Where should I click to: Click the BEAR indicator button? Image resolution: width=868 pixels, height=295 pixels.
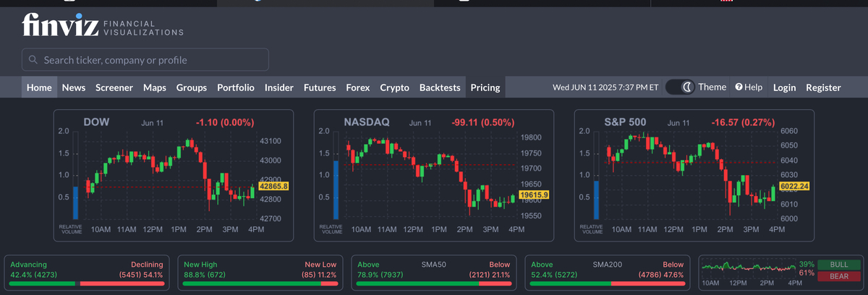click(838, 276)
